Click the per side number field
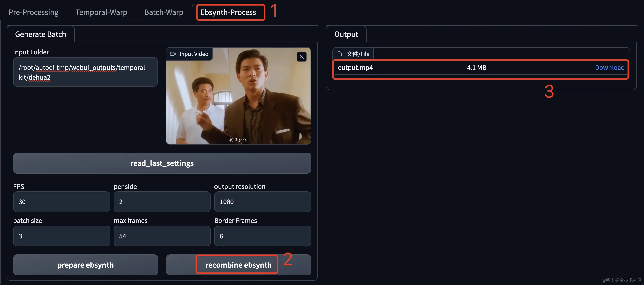The height and width of the screenshot is (285, 644). pos(162,202)
